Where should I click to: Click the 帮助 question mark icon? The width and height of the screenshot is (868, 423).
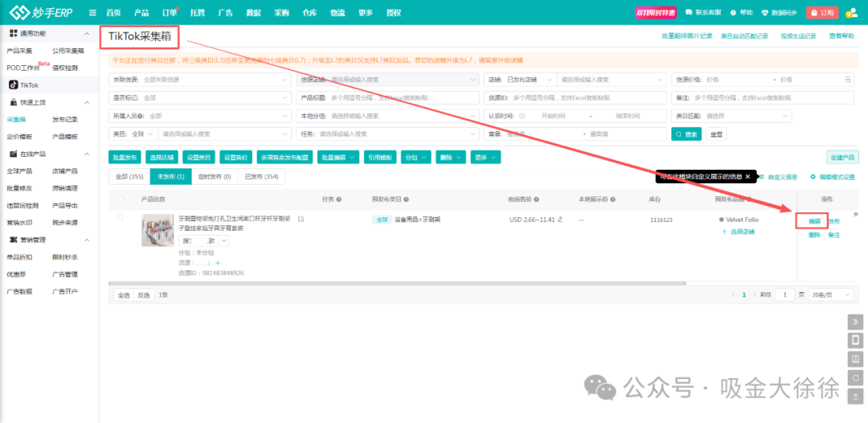(x=733, y=12)
